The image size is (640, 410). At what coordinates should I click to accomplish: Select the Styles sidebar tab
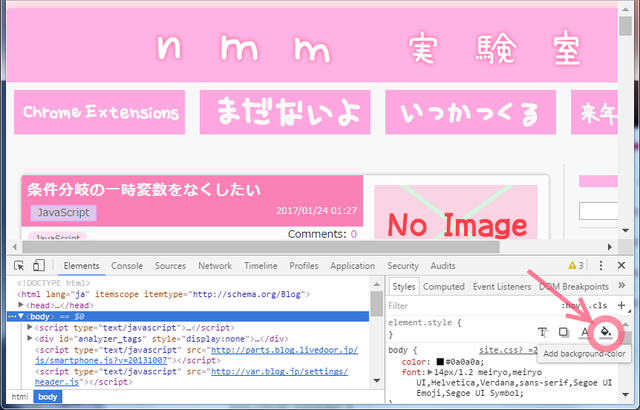coord(403,287)
